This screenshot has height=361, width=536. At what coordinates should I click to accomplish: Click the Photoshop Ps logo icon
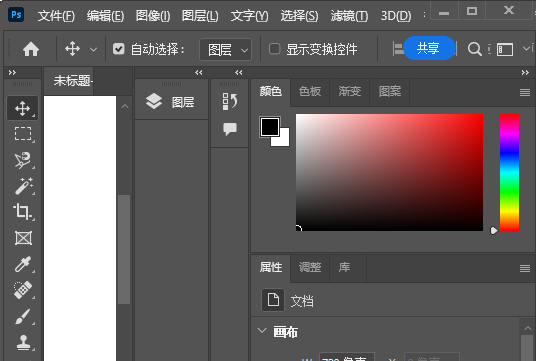[16, 15]
